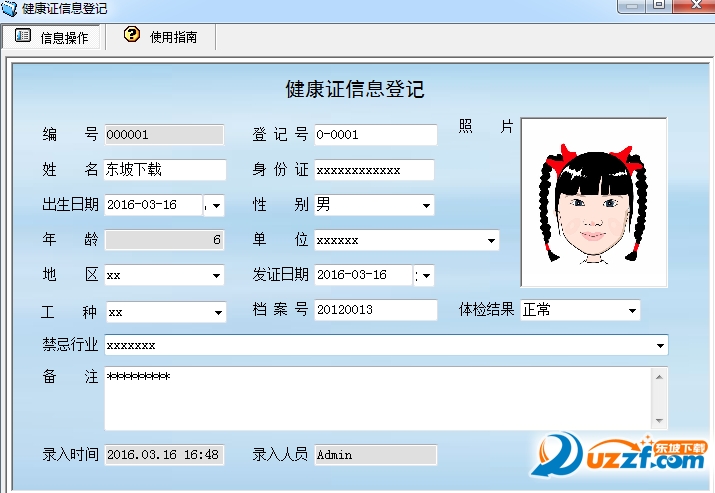715x493 pixels.
Task: Click the 禁忌行业 label
Action: 70,345
